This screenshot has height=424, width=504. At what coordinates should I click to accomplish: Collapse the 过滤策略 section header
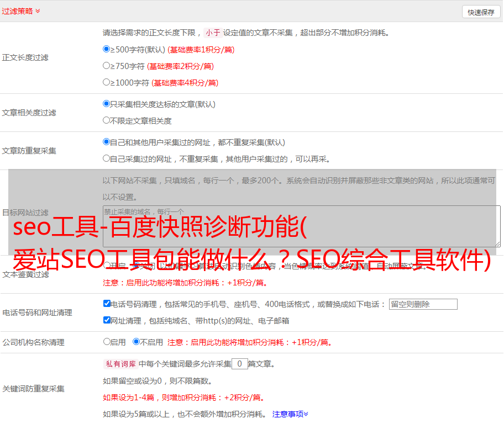click(21, 11)
